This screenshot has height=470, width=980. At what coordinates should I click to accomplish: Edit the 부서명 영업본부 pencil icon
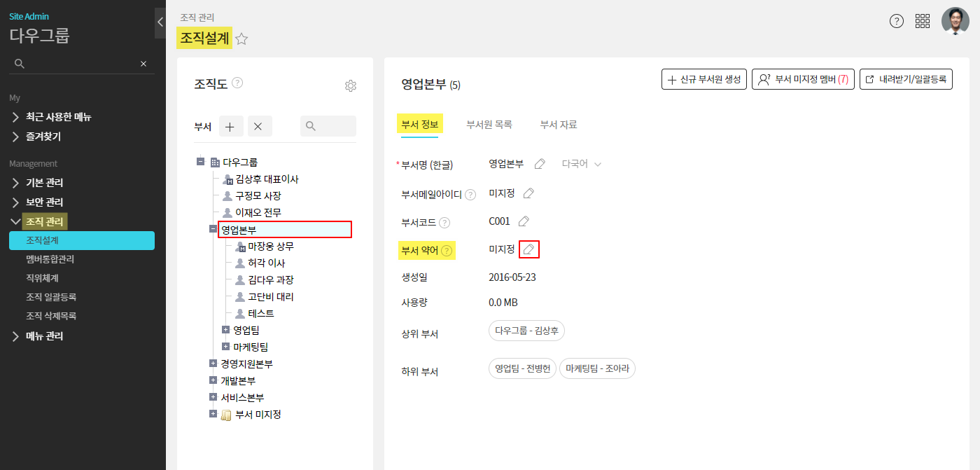(x=540, y=164)
